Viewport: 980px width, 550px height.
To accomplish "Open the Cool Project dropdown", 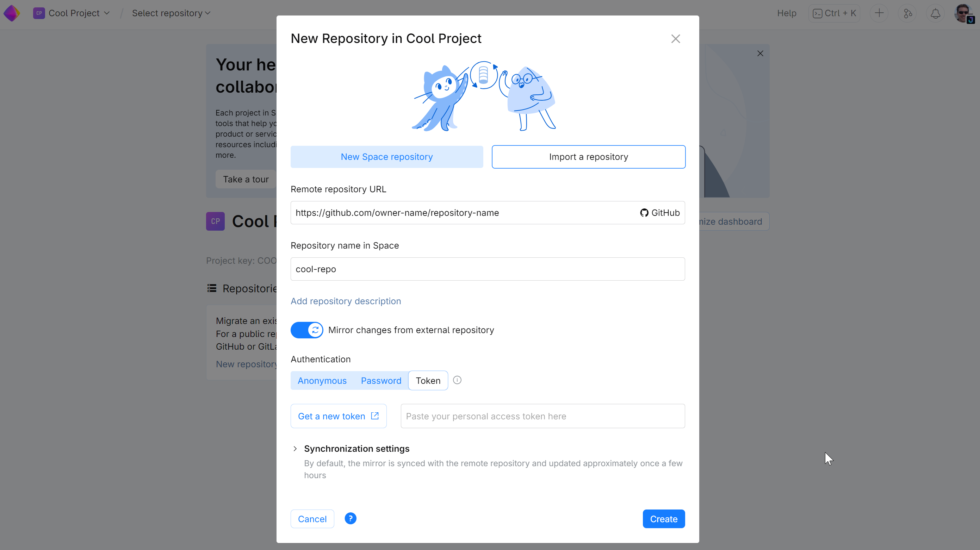I will tap(72, 13).
